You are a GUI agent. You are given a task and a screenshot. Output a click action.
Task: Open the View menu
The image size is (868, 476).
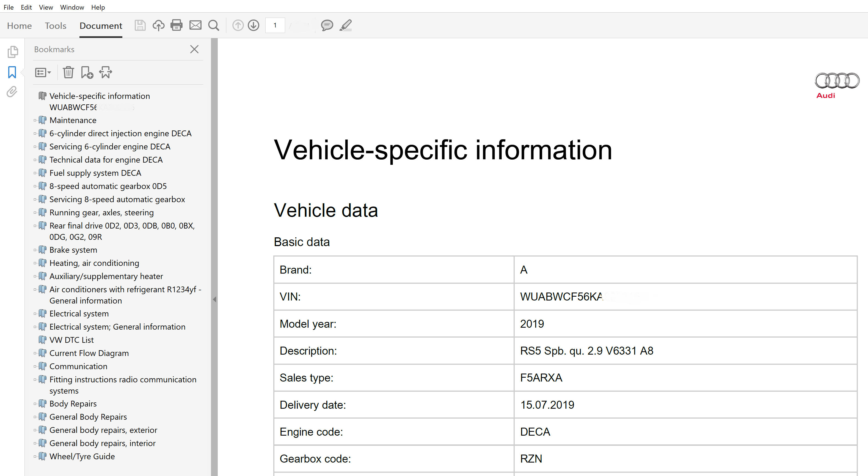[x=45, y=7]
